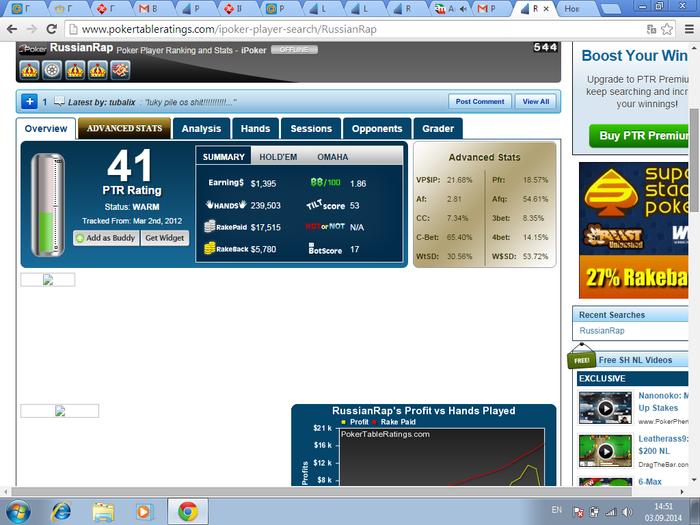Click Buy PTR Premium button

point(641,136)
